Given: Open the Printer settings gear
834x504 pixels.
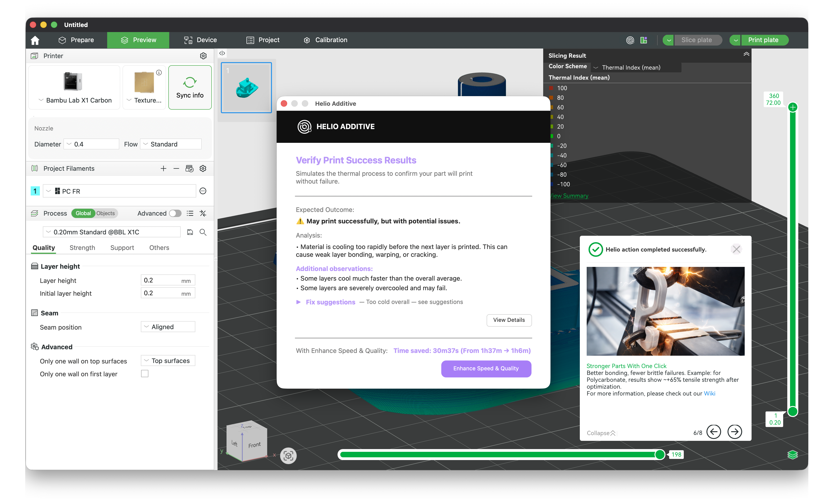Looking at the screenshot, I should (x=203, y=56).
